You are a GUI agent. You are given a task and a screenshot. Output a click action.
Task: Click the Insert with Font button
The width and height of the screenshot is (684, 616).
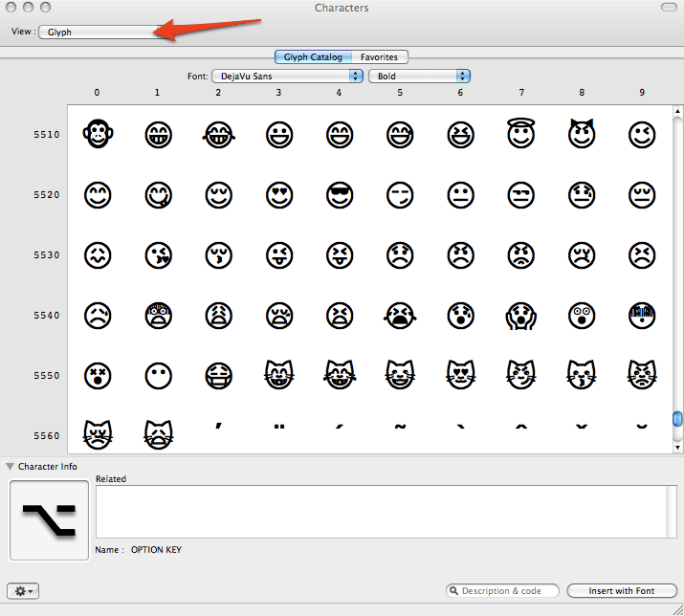[x=622, y=591]
